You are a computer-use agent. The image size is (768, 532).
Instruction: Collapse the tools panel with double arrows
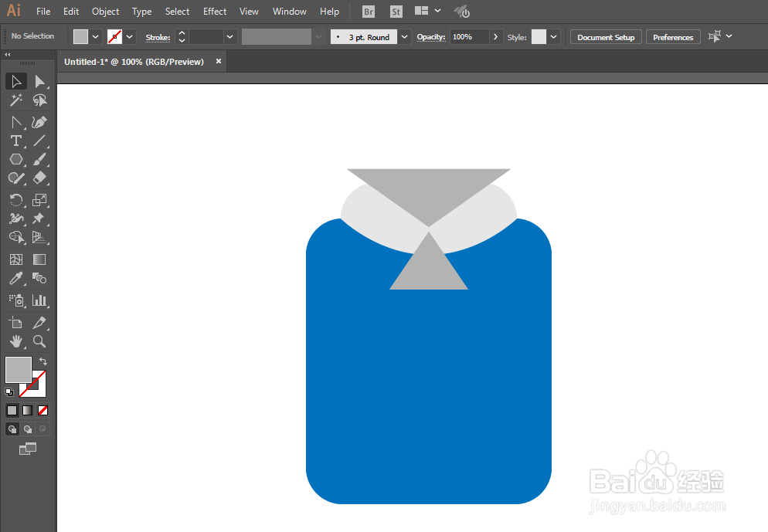[8, 54]
